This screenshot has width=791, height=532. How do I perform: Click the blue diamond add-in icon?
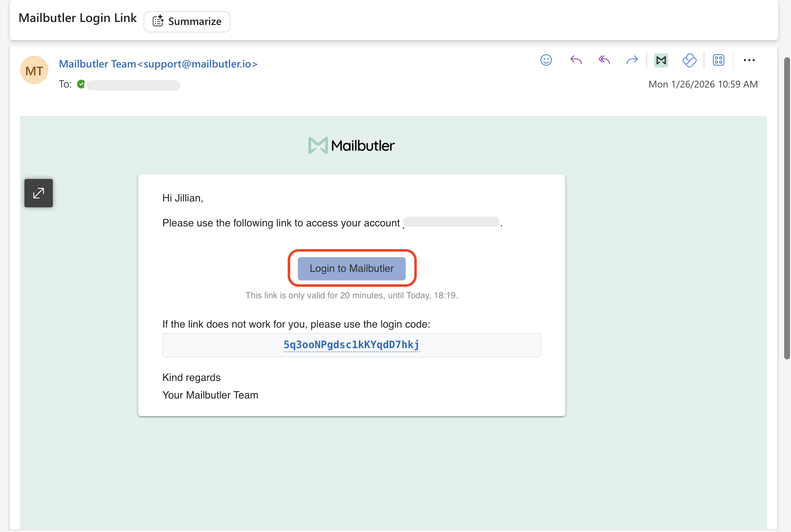pyautogui.click(x=689, y=60)
